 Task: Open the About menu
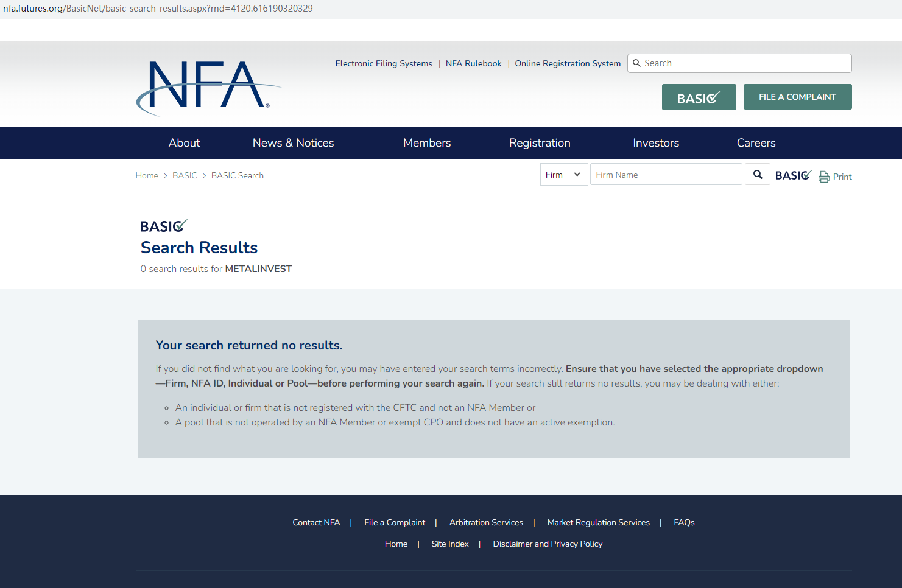184,143
